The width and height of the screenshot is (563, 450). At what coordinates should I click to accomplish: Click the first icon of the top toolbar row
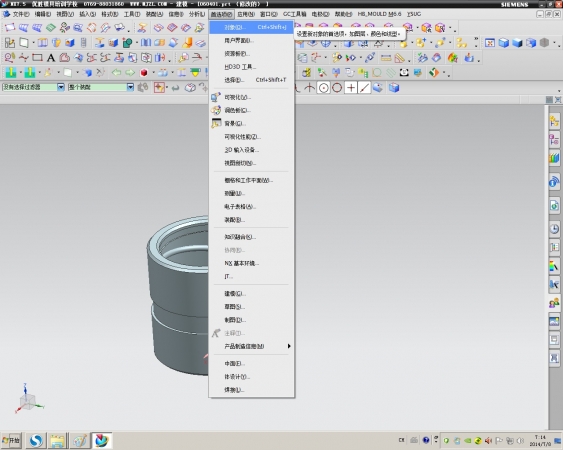10,27
